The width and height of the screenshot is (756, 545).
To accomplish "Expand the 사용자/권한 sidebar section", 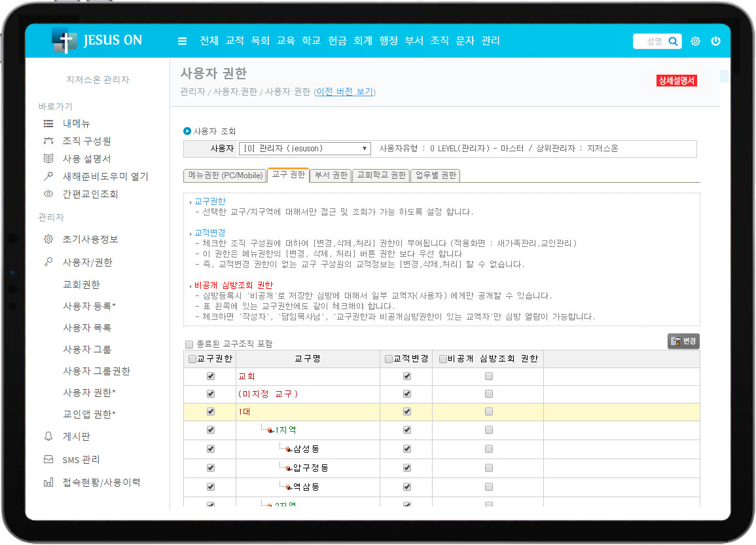I will [x=87, y=262].
